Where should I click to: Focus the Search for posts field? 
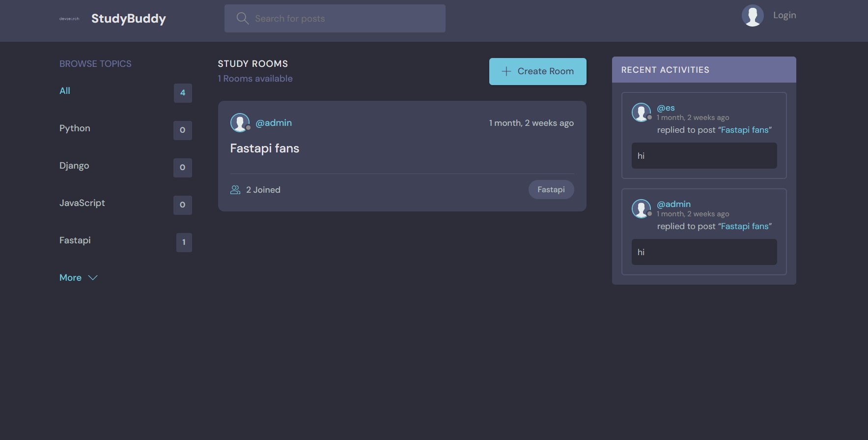click(x=344, y=19)
